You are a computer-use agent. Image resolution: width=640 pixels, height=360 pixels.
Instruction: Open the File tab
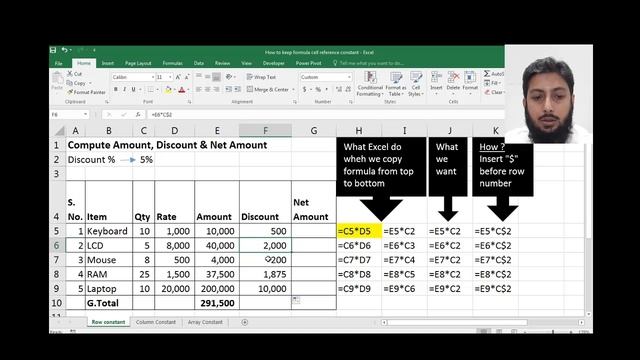(58, 63)
